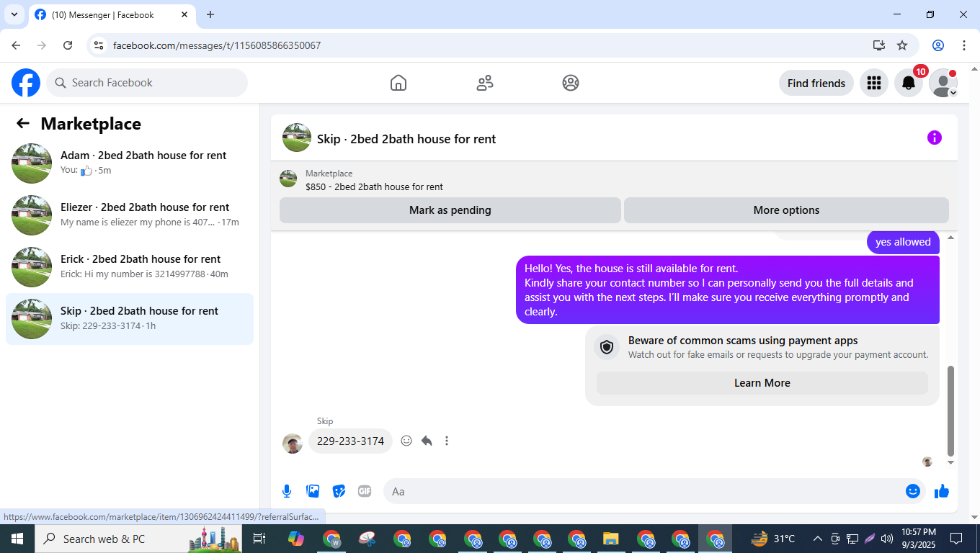The height and width of the screenshot is (553, 980).
Task: Open Task View on the taskbar
Action: (259, 539)
